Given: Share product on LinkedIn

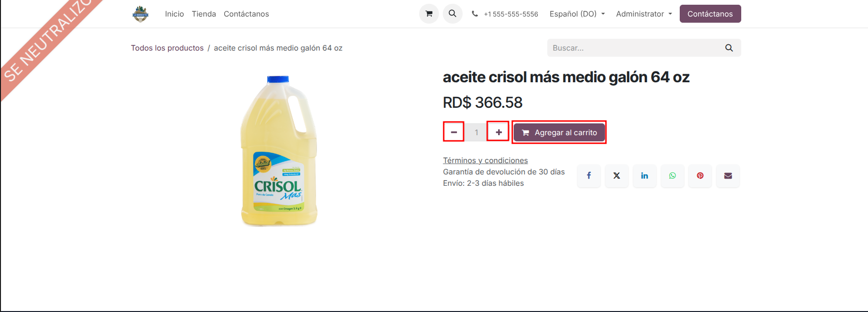Looking at the screenshot, I should (x=644, y=176).
